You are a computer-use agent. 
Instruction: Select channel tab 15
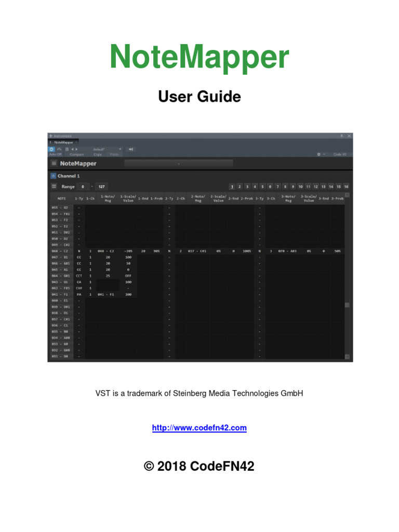[x=339, y=187]
